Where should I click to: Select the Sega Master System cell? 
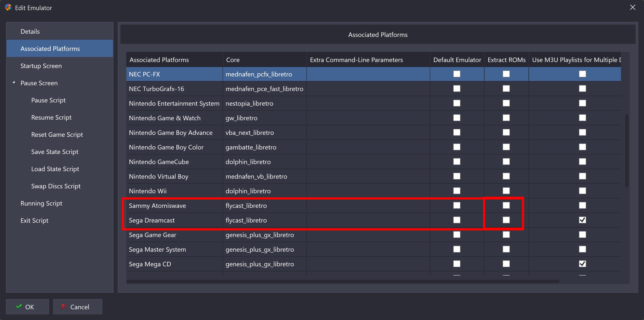pos(174,249)
